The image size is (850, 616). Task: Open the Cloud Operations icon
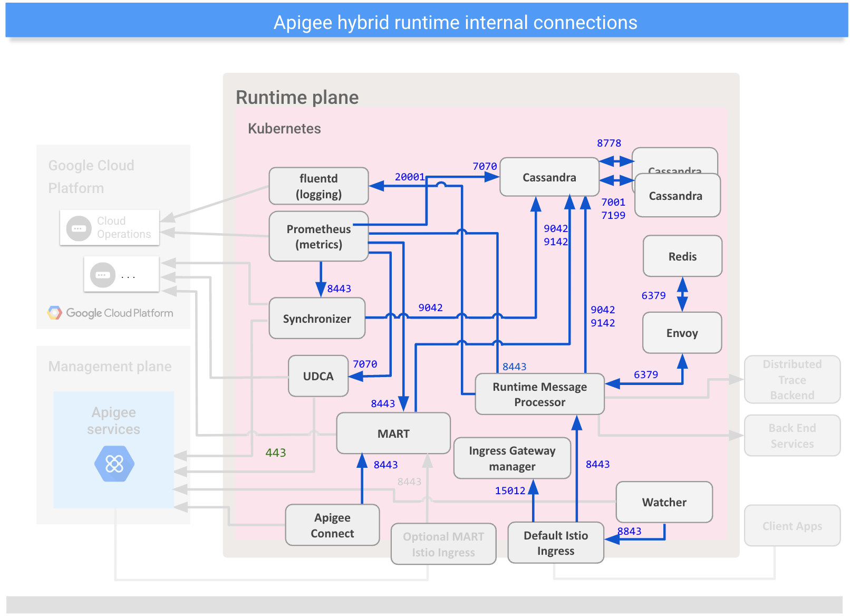click(x=78, y=227)
